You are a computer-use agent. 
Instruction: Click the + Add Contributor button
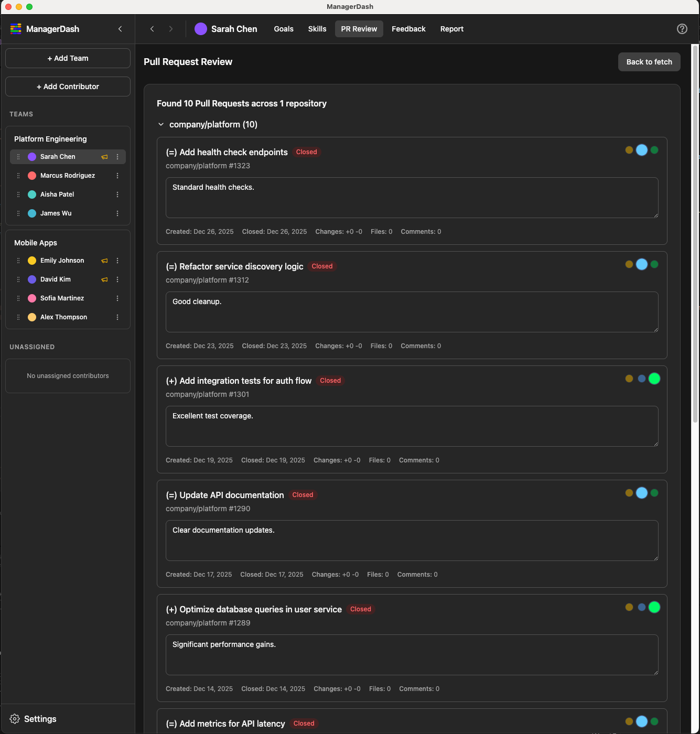(67, 86)
